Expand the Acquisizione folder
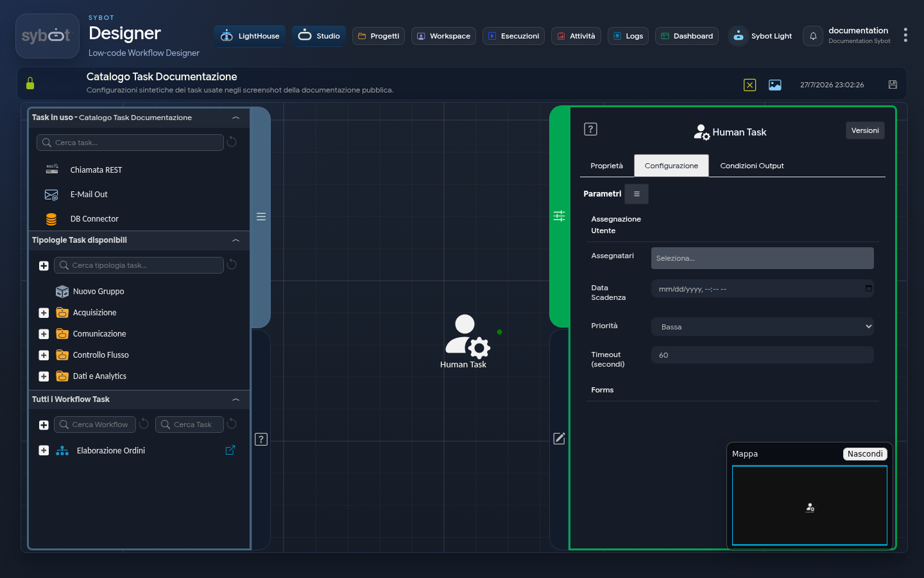924x578 pixels. click(x=44, y=313)
